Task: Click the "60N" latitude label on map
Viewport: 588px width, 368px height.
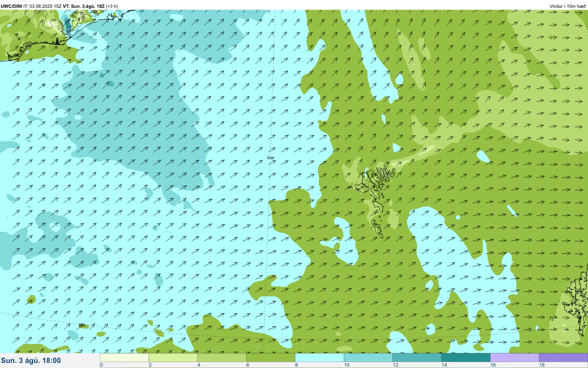Action: click(x=82, y=325)
